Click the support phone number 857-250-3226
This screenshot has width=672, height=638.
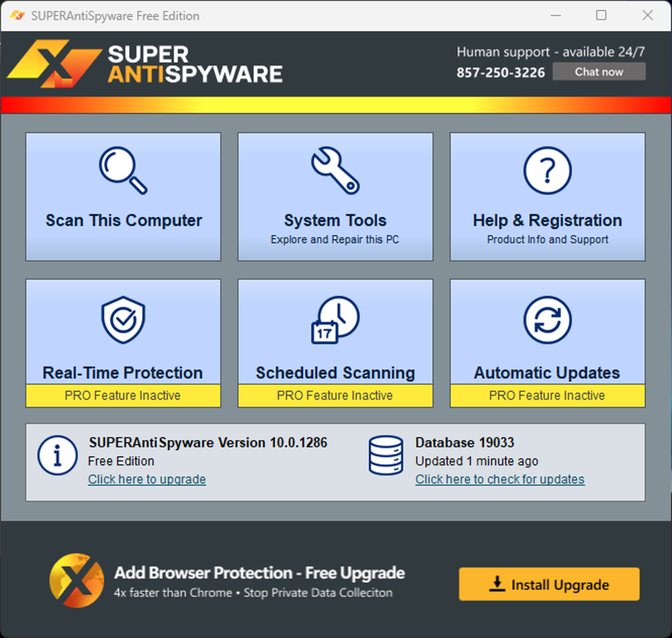(x=500, y=72)
